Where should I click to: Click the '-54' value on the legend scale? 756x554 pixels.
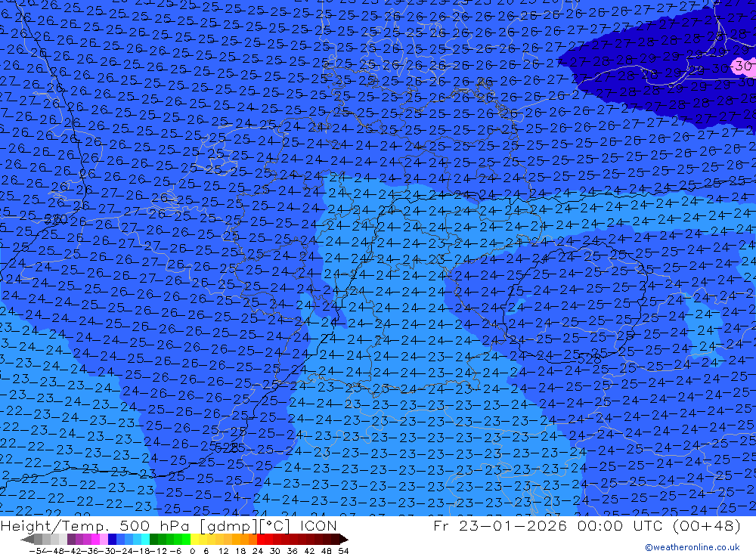pyautogui.click(x=38, y=551)
